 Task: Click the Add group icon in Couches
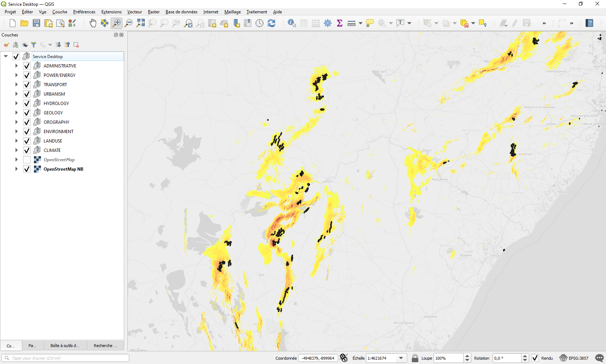click(x=16, y=45)
